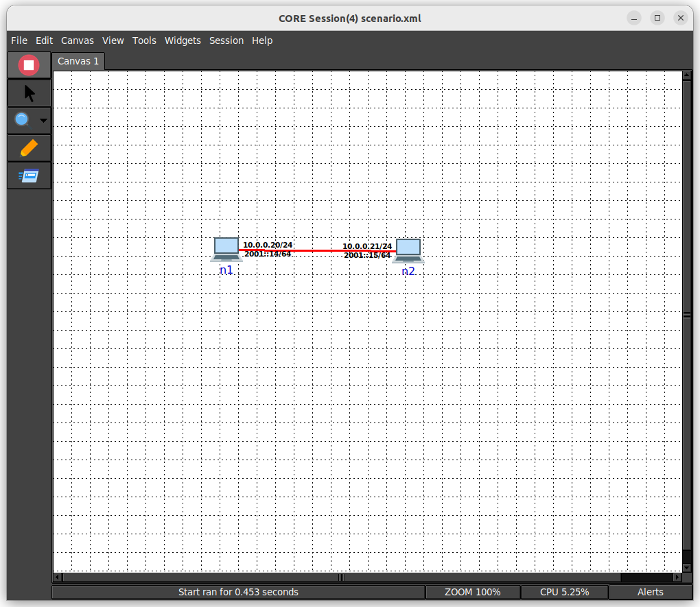700x607 pixels.
Task: Switch to the Canvas 1 tab
Action: [78, 61]
